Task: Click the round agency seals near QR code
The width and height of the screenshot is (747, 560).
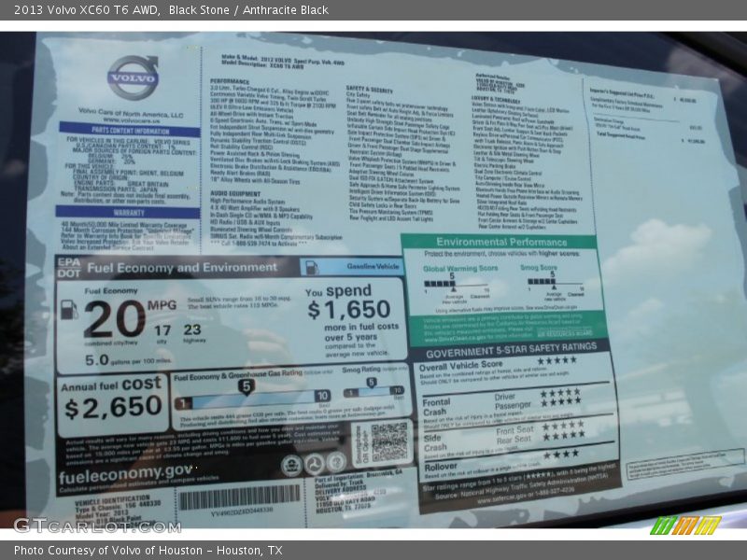Action: pos(315,463)
